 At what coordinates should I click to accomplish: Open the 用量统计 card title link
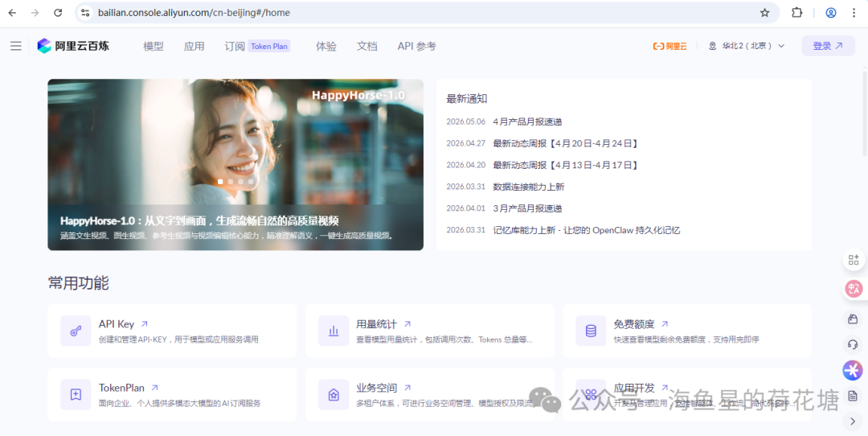[383, 324]
